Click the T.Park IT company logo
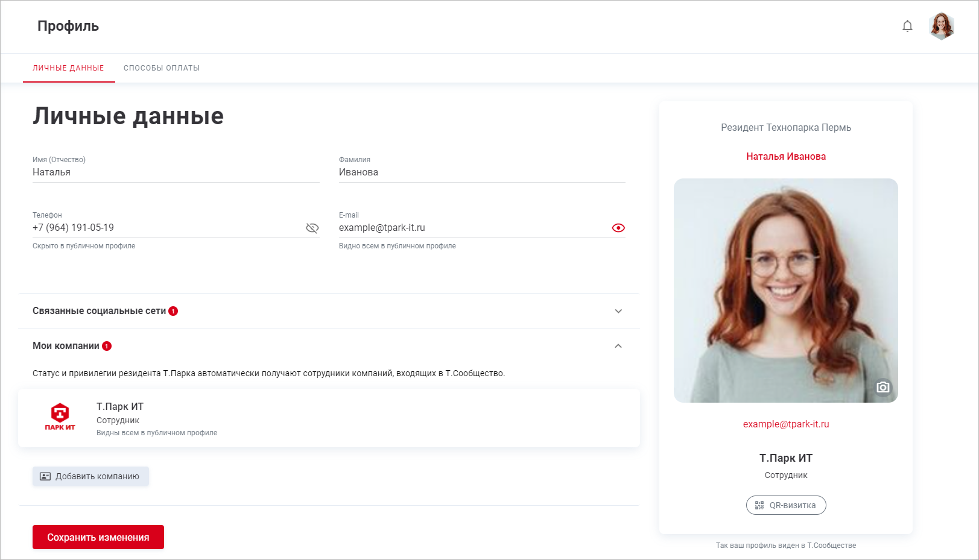This screenshot has width=979, height=560. (x=60, y=417)
